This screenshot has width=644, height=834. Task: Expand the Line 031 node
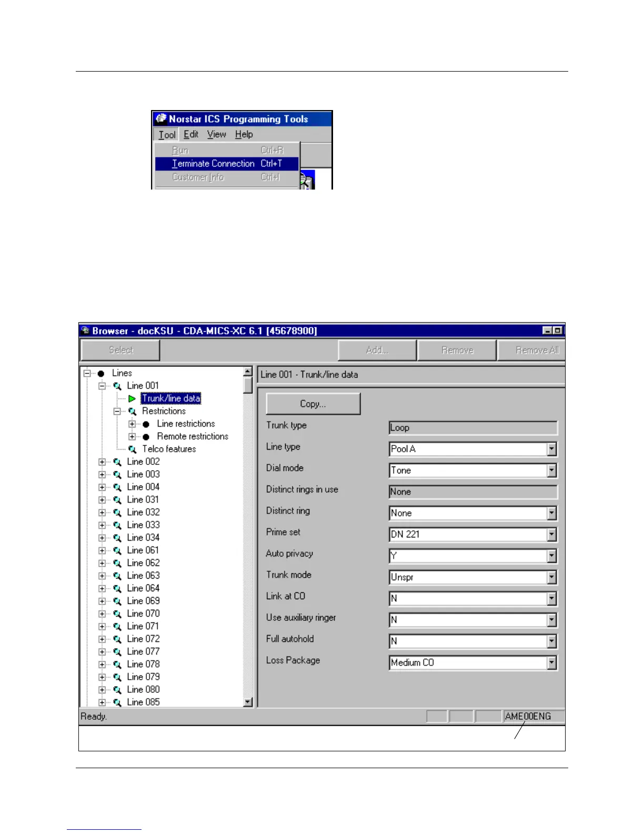point(102,500)
